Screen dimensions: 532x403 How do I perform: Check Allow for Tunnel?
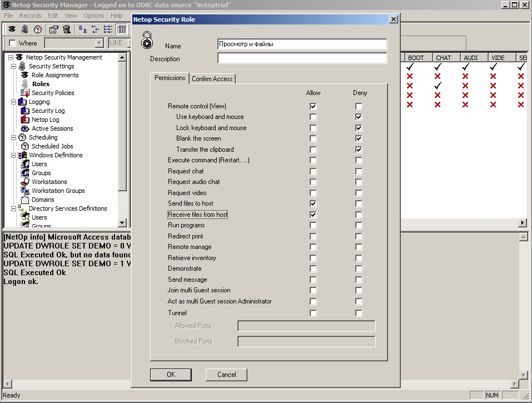tap(313, 313)
